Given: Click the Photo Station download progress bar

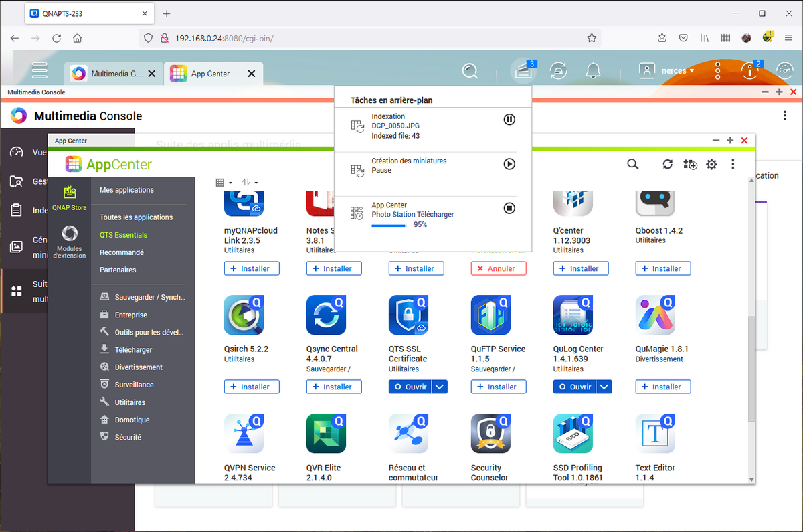Looking at the screenshot, I should pos(389,225).
